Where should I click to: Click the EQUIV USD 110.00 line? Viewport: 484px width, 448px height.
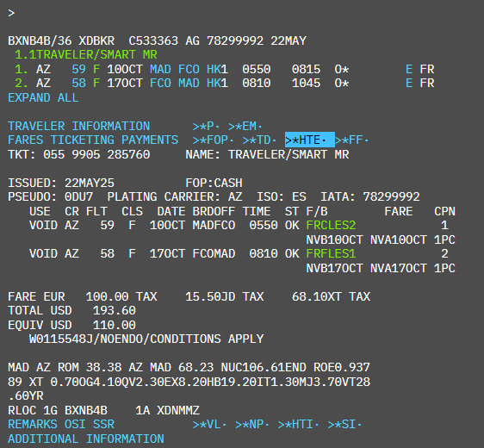[x=72, y=325]
